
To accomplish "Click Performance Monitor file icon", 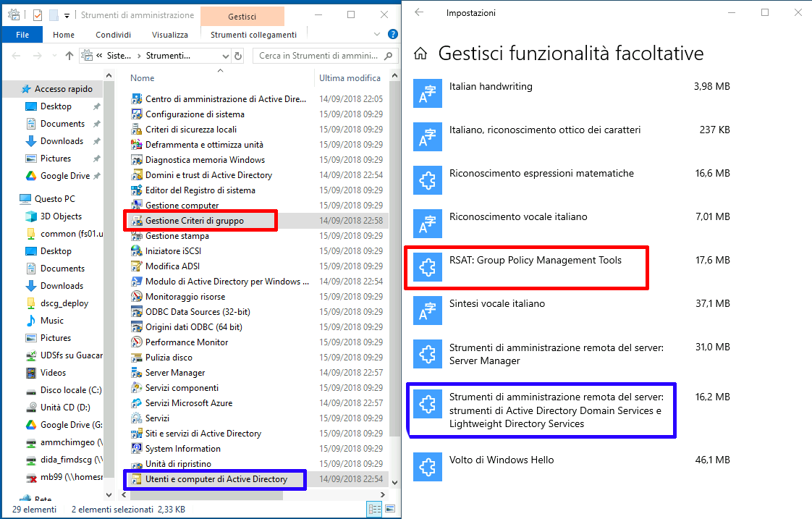I will (137, 342).
